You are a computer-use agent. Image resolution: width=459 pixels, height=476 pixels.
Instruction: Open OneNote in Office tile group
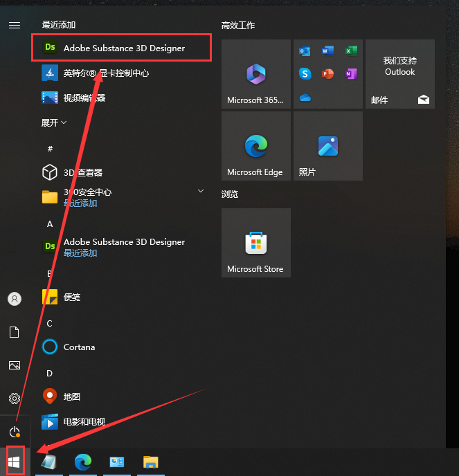click(x=351, y=74)
